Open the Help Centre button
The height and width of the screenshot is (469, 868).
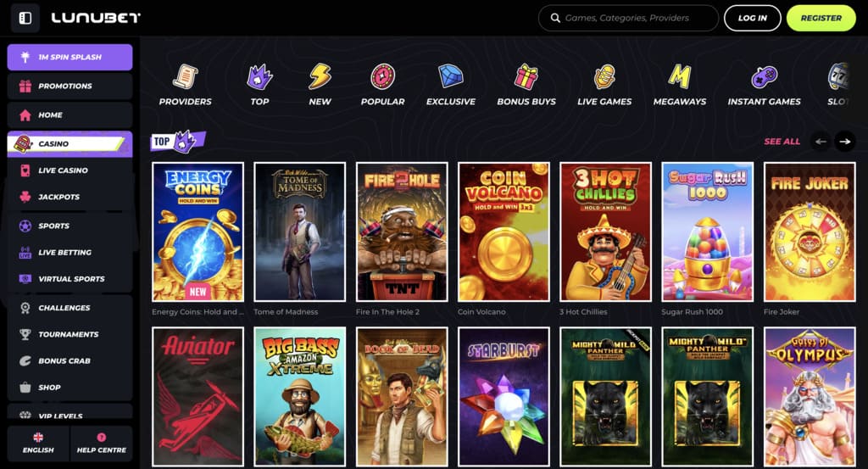(102, 443)
